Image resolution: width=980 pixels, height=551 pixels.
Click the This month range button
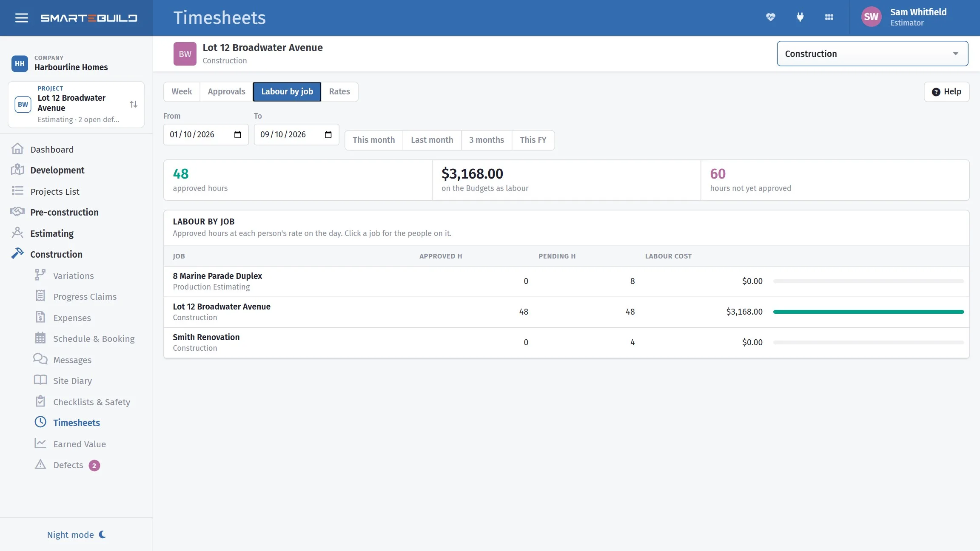pyautogui.click(x=374, y=140)
